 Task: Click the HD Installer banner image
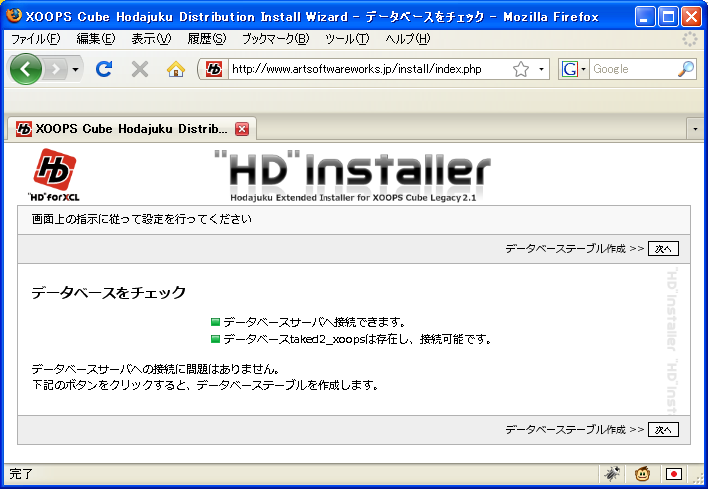coord(353,176)
